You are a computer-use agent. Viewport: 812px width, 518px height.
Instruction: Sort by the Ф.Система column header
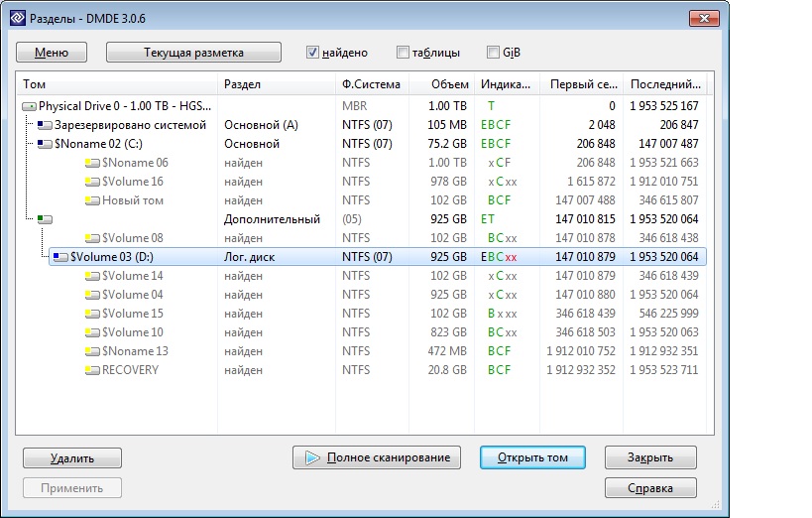(372, 84)
